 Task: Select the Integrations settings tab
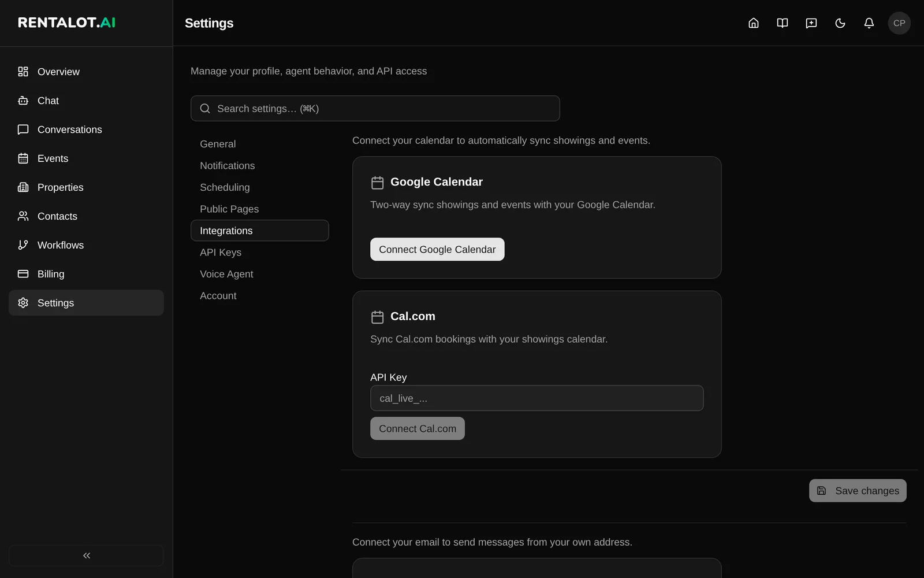260,231
